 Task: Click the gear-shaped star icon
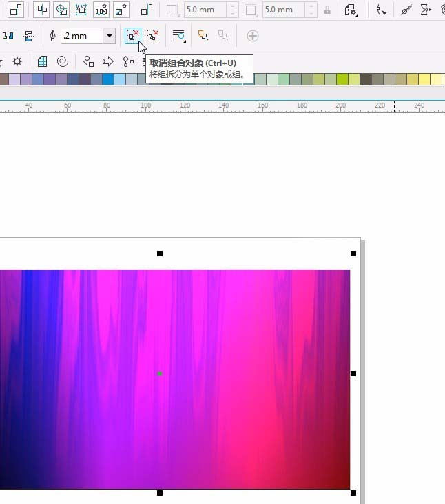click(x=17, y=61)
